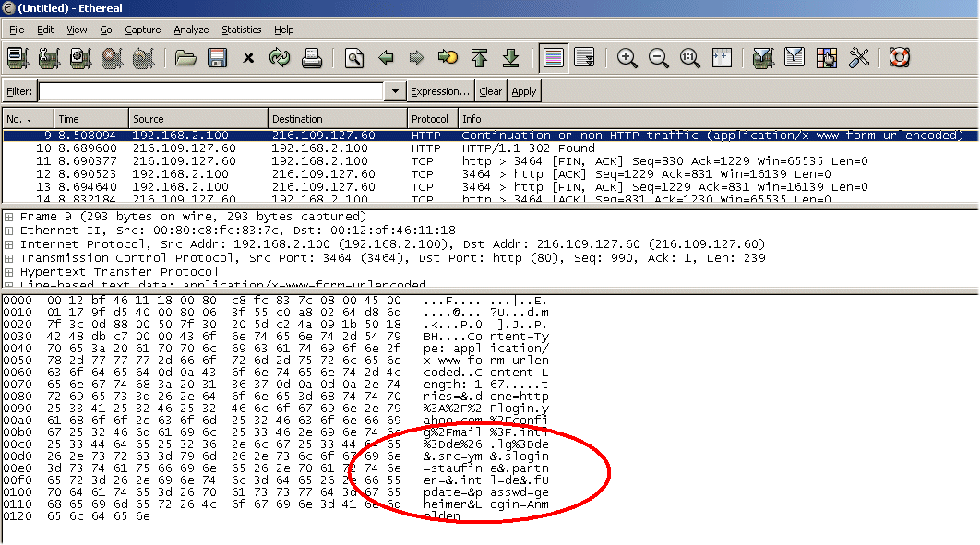Expand the Ethernet II tree node
Image resolution: width=980 pixels, height=545 pixels.
(x=9, y=231)
